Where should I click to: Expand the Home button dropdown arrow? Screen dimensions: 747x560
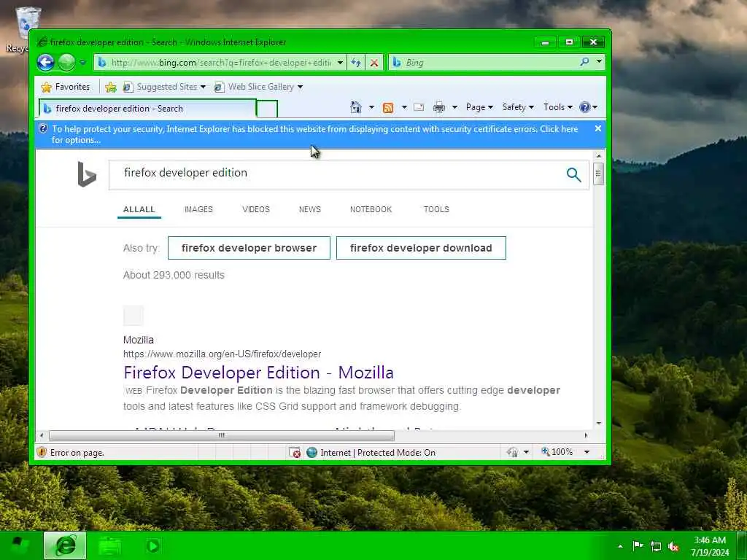pyautogui.click(x=371, y=107)
